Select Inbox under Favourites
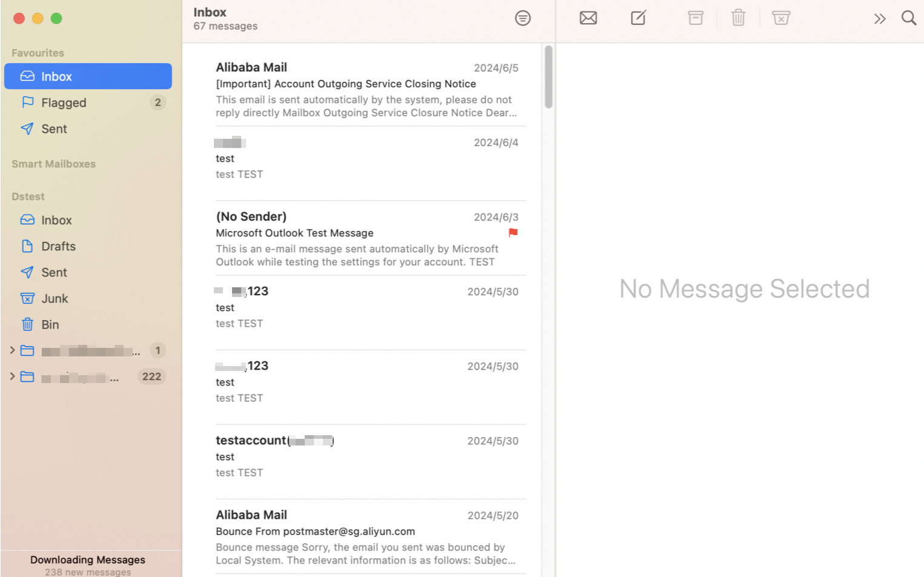 click(88, 76)
